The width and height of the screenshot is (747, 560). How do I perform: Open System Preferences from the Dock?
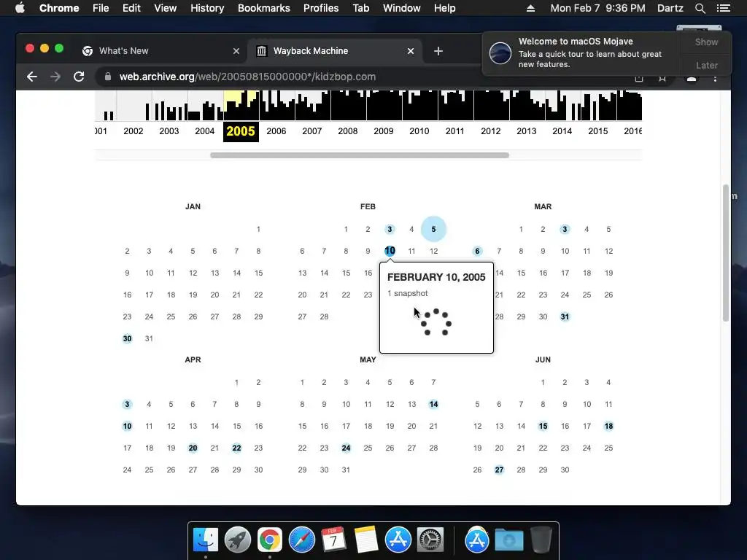(430, 540)
